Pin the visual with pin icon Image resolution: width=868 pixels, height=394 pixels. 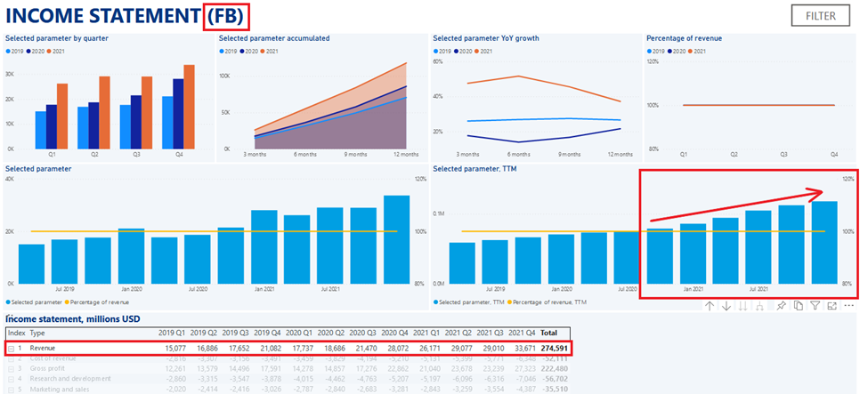[782, 306]
